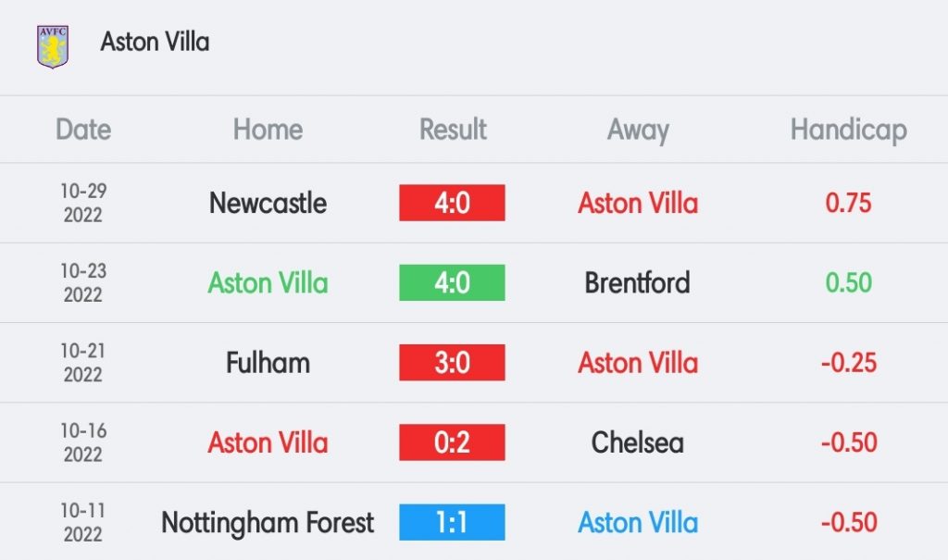Click the green 4:0 Brentford result badge

point(452,282)
